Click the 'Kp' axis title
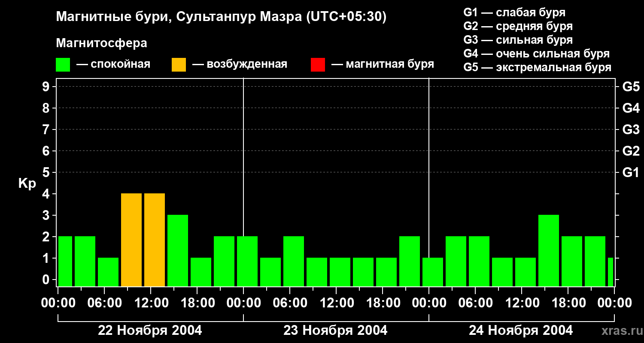This screenshot has height=343, width=644. click(x=27, y=184)
